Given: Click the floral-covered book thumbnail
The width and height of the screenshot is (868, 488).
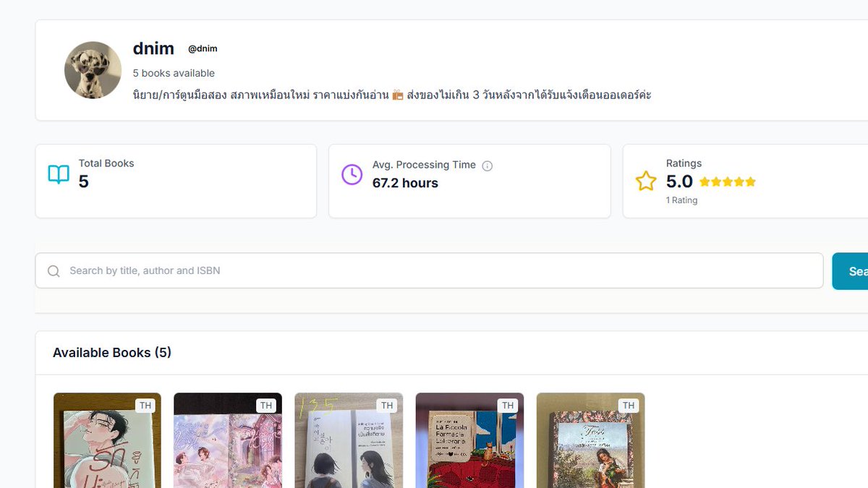Looking at the screenshot, I should pyautogui.click(x=590, y=441).
